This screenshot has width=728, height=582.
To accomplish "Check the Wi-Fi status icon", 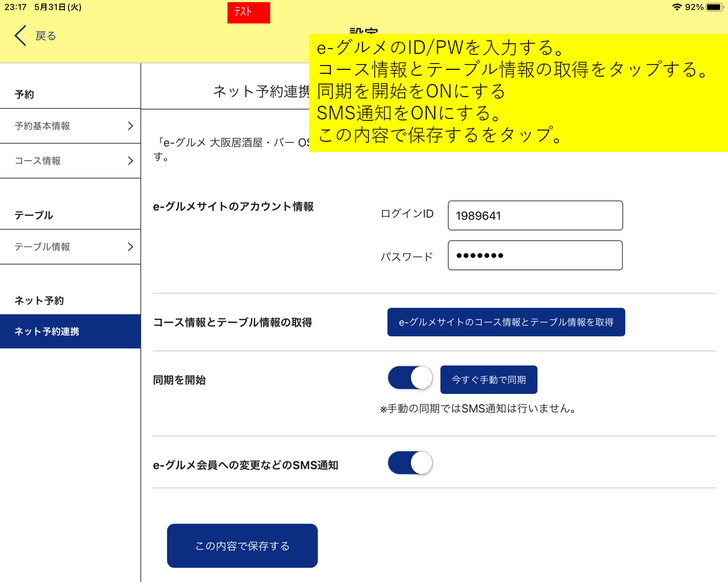I will coord(677,7).
